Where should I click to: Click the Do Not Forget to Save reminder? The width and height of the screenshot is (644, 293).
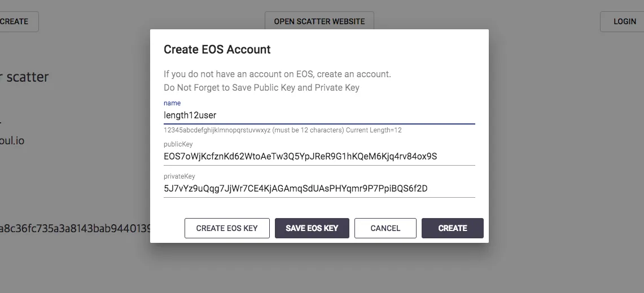tap(261, 88)
